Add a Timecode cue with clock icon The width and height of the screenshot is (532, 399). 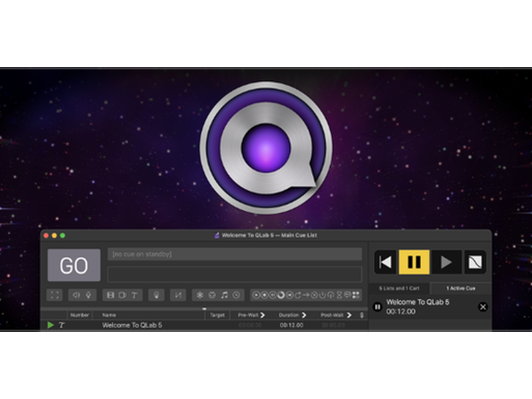(236, 295)
